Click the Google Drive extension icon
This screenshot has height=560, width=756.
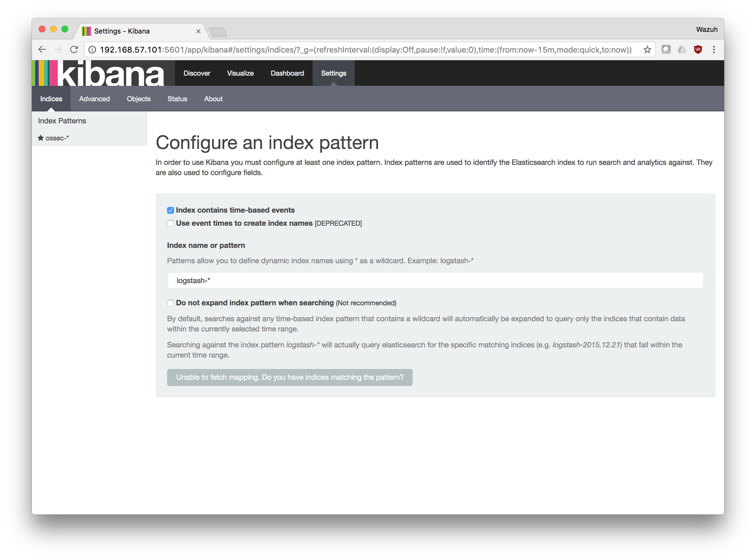pyautogui.click(x=682, y=50)
